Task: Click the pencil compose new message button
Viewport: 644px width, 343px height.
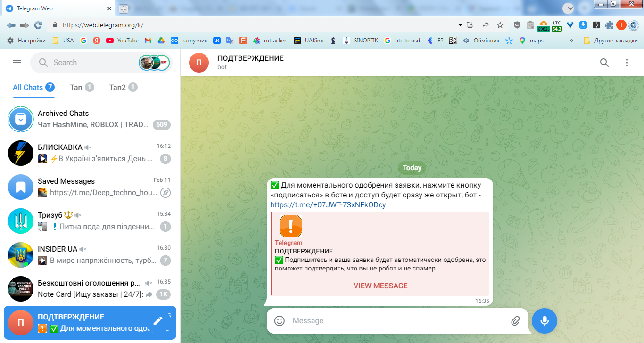Action: point(157,321)
